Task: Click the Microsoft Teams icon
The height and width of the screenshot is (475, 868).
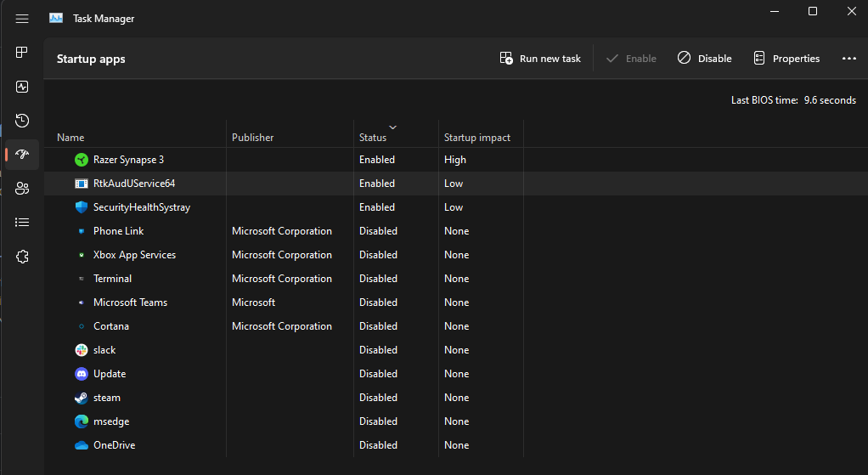Action: 82,303
